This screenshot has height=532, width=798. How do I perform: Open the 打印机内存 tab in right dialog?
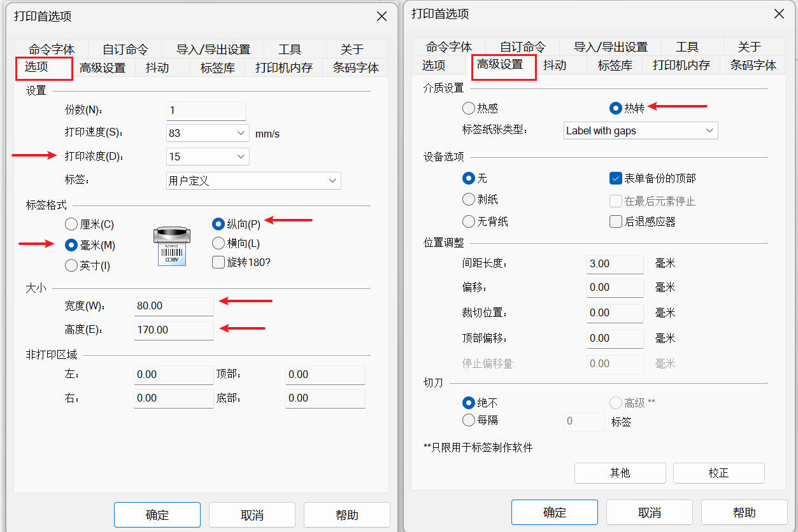pos(681,65)
